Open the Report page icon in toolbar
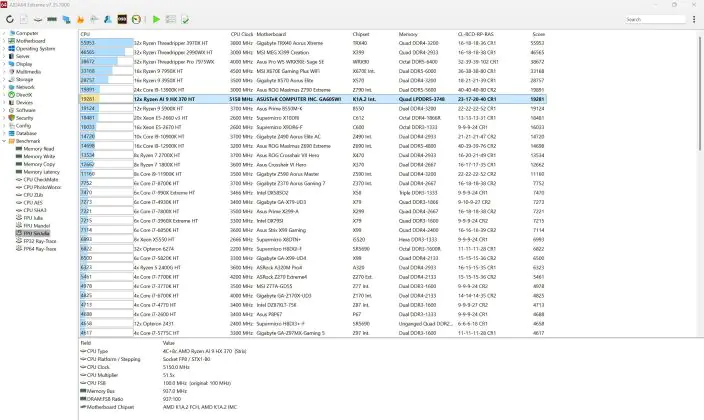The width and height of the screenshot is (704, 420). [24, 19]
